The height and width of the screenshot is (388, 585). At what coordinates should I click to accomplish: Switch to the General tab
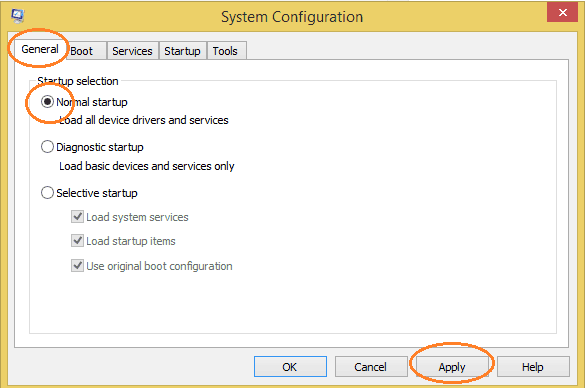tap(40, 49)
